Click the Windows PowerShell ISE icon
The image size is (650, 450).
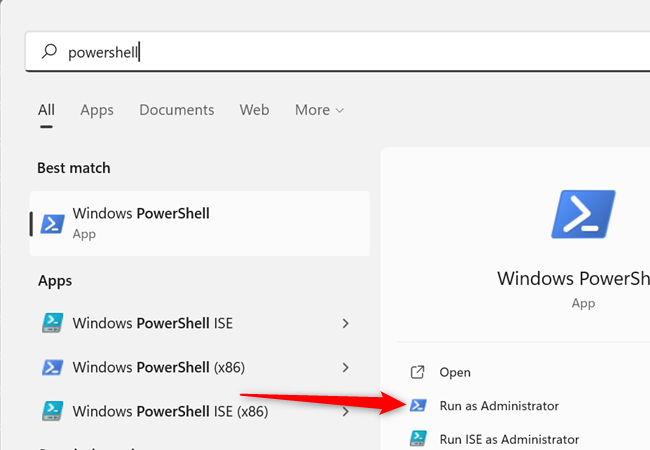[53, 323]
